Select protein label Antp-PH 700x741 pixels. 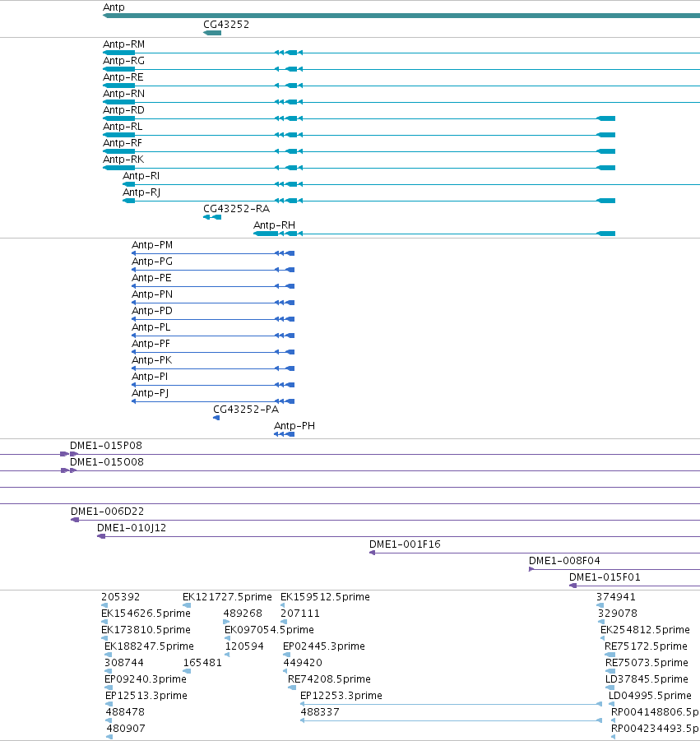[294, 426]
